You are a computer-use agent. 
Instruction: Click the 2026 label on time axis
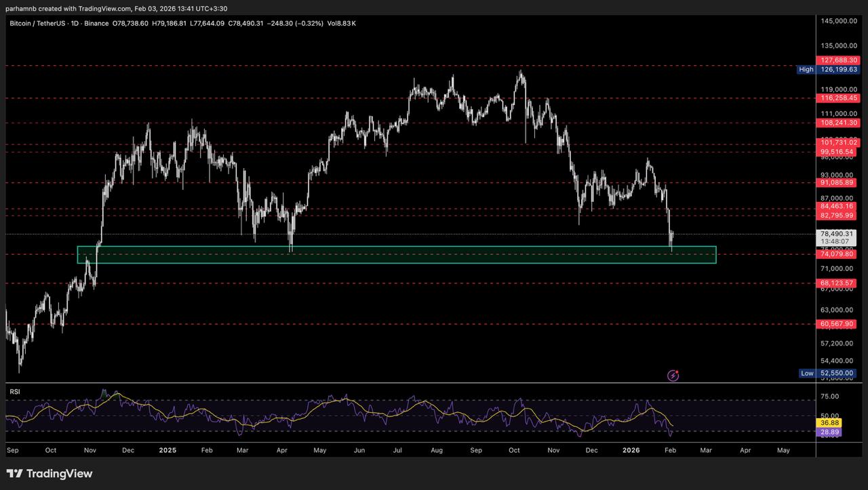(x=631, y=449)
